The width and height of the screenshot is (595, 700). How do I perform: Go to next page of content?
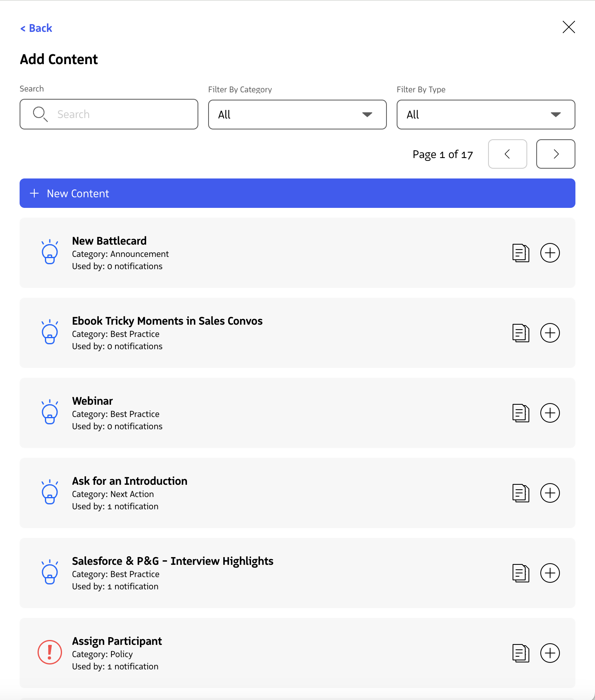click(x=555, y=154)
